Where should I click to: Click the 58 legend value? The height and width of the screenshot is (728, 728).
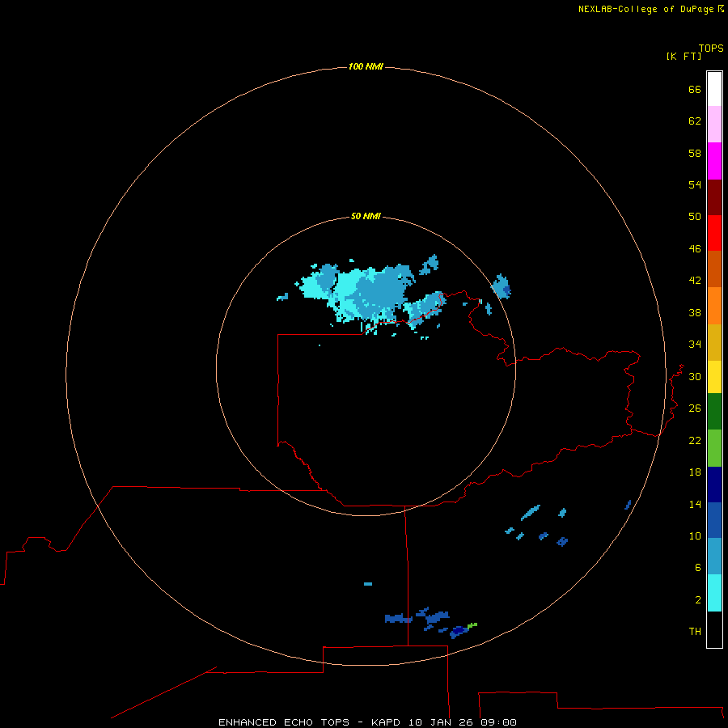click(695, 153)
